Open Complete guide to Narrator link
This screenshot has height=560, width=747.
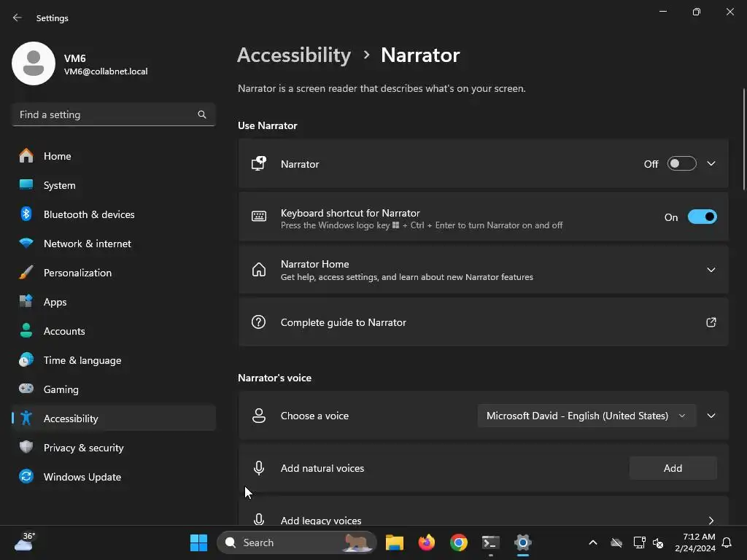(x=483, y=322)
